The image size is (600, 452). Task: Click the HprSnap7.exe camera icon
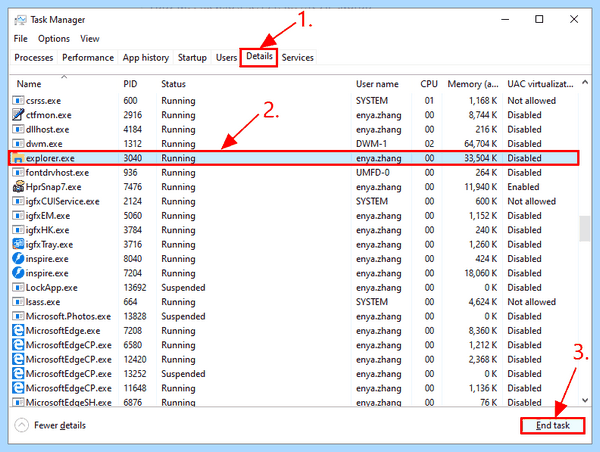[18, 187]
